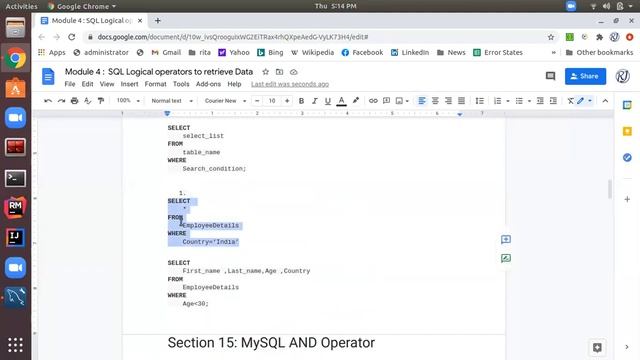Set right alignment
The image size is (640, 360).
coord(448,101)
